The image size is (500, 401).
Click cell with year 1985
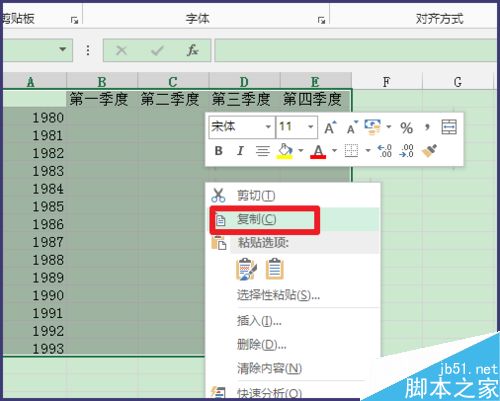[x=35, y=206]
